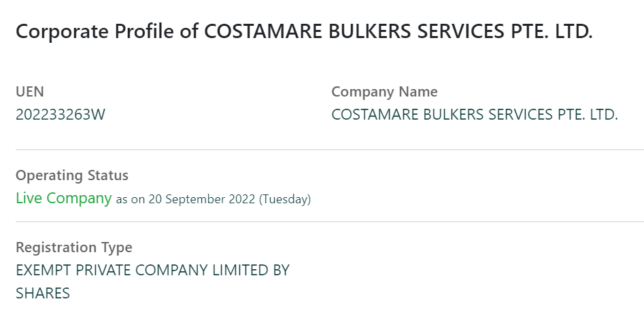
Task: Click the green Live Company status
Action: coord(63,198)
